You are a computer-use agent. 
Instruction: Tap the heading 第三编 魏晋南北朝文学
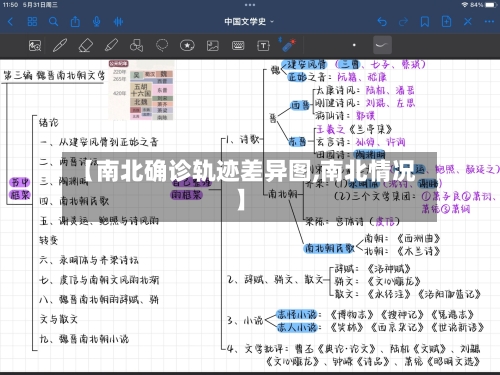(54, 75)
